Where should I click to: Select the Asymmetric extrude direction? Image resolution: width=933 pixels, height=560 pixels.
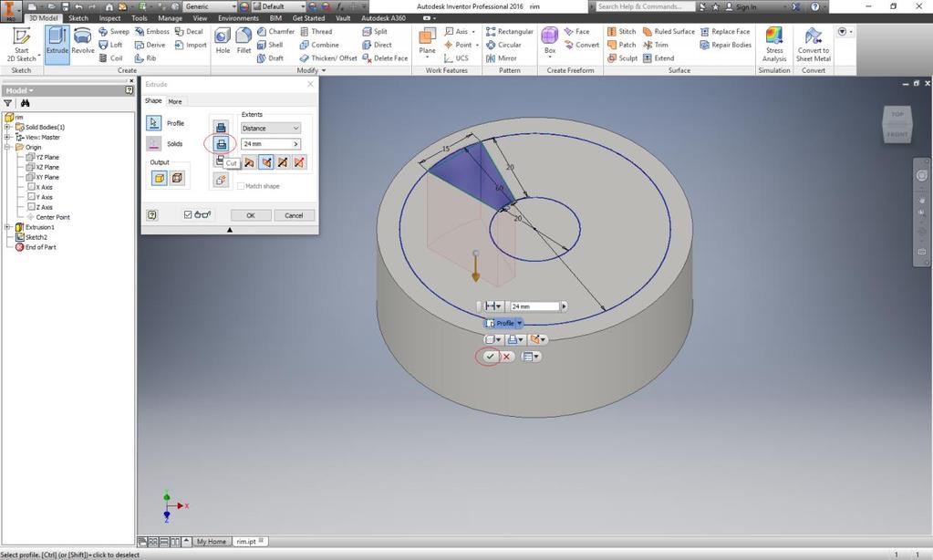299,161
